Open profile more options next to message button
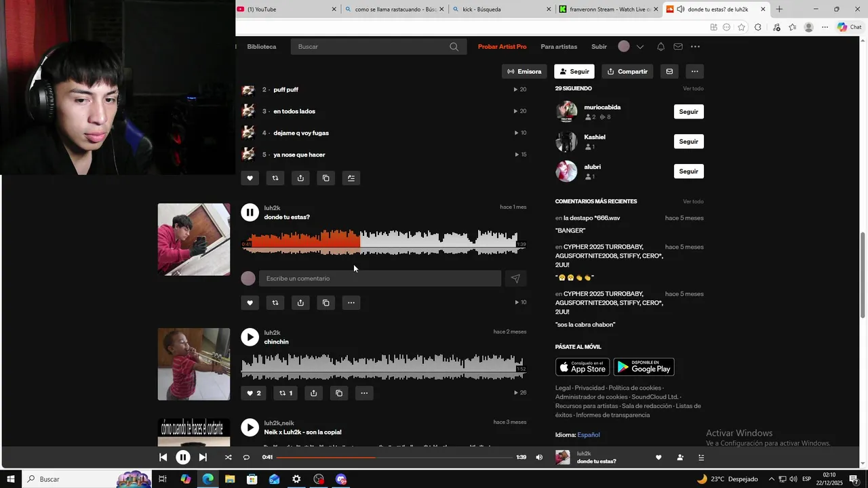 (x=694, y=71)
